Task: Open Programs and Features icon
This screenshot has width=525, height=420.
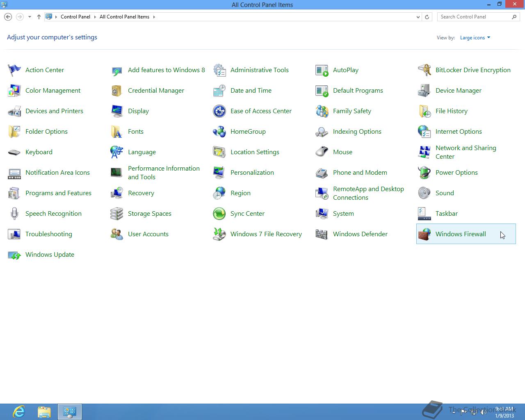Action: (14, 193)
